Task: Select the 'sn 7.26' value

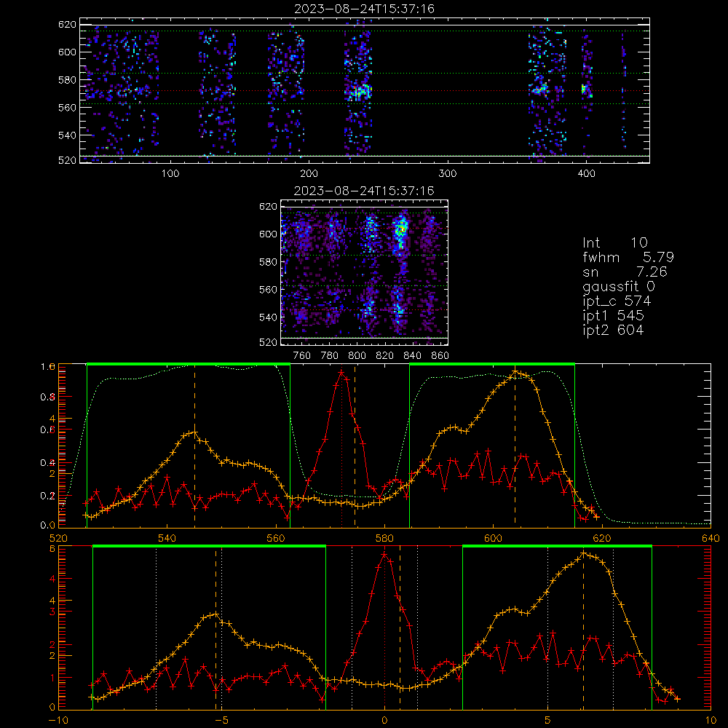Action: click(x=625, y=272)
